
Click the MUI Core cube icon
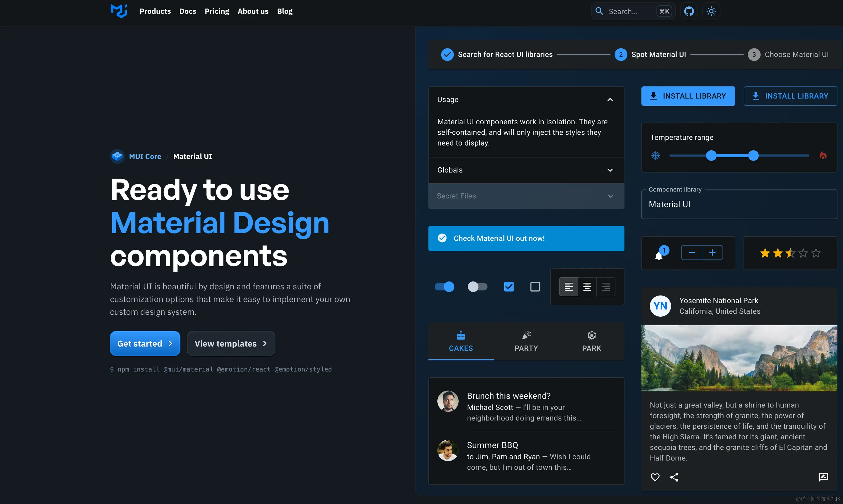(118, 156)
